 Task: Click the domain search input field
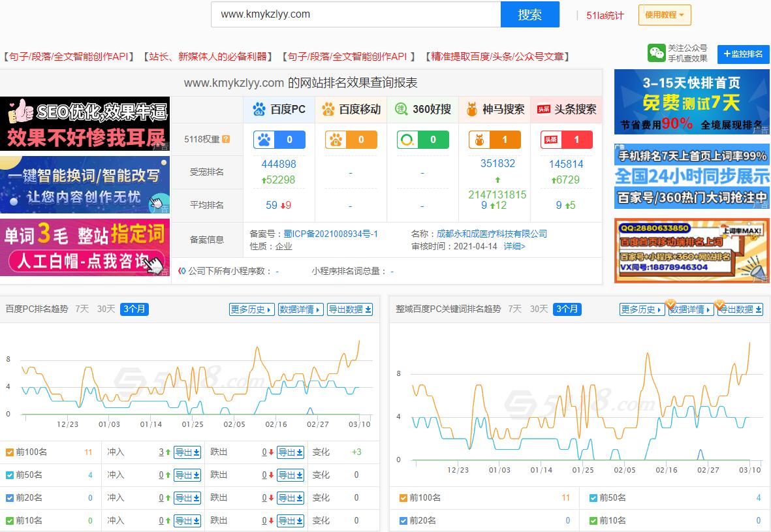tap(355, 14)
